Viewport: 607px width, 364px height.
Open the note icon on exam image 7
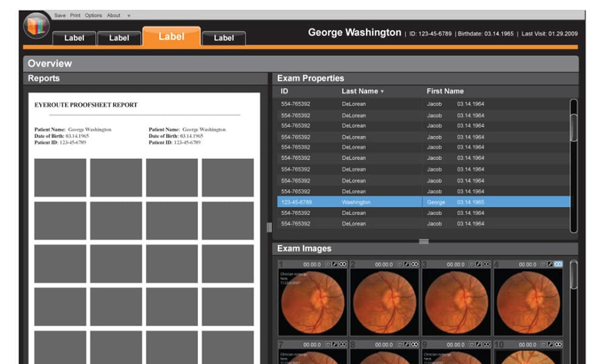pos(327,343)
